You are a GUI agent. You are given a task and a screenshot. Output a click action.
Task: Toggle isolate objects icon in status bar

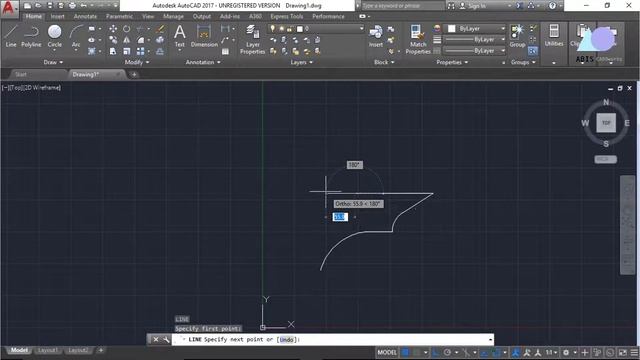pyautogui.click(x=597, y=352)
